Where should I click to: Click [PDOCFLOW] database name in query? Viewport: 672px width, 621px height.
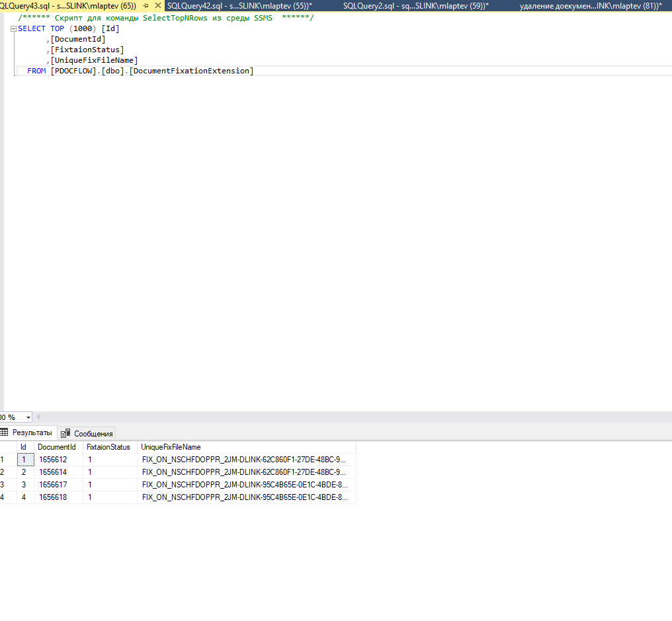coord(73,71)
